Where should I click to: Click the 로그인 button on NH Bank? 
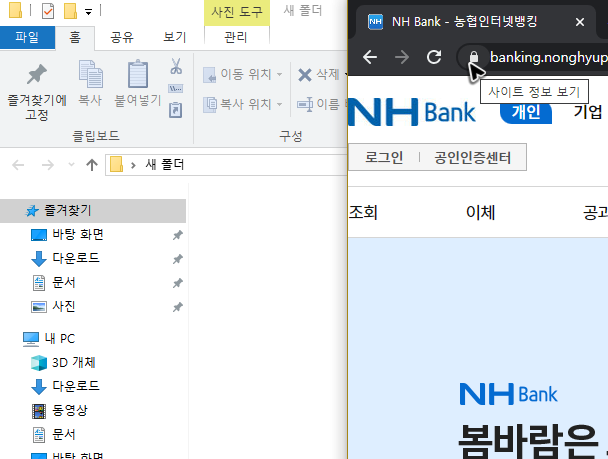point(384,157)
